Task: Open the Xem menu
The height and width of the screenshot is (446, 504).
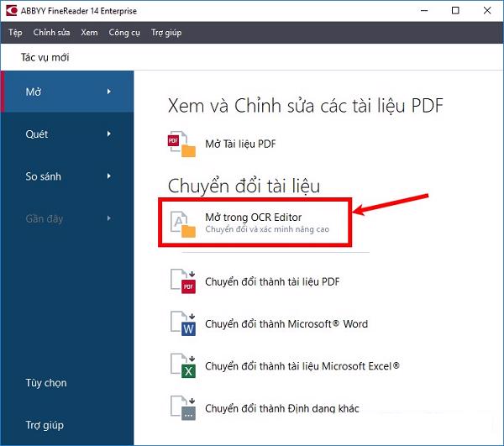Action: tap(89, 33)
